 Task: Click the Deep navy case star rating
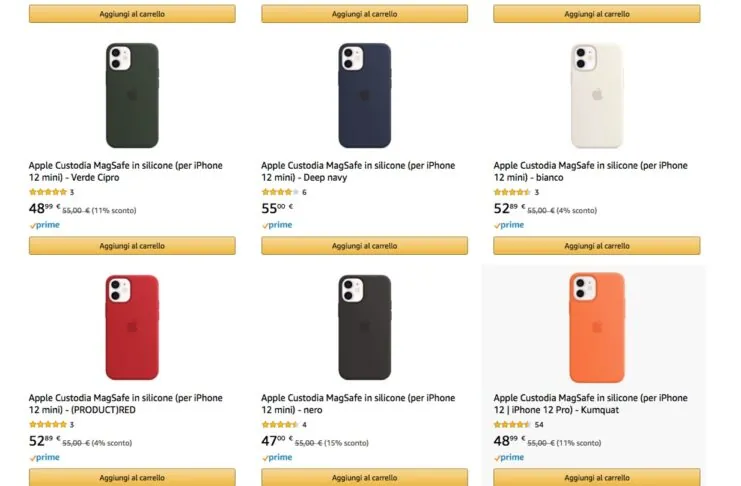(x=279, y=192)
